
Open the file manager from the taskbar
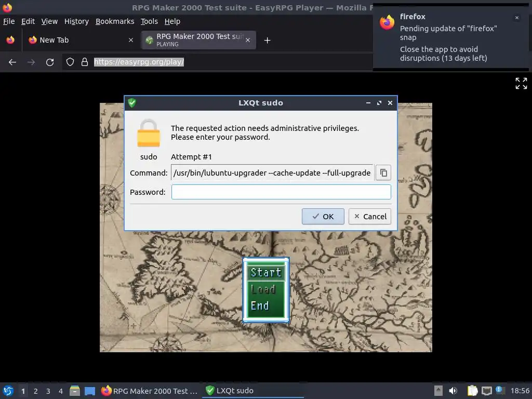click(x=75, y=391)
